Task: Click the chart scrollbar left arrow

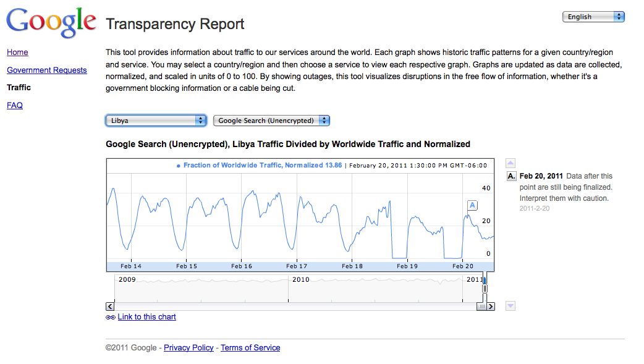Action: click(110, 307)
